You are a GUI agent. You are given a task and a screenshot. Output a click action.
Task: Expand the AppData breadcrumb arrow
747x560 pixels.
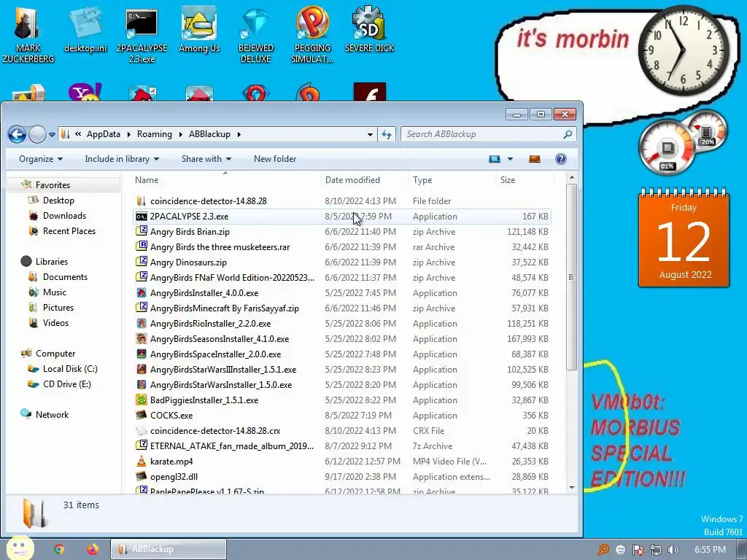click(129, 134)
